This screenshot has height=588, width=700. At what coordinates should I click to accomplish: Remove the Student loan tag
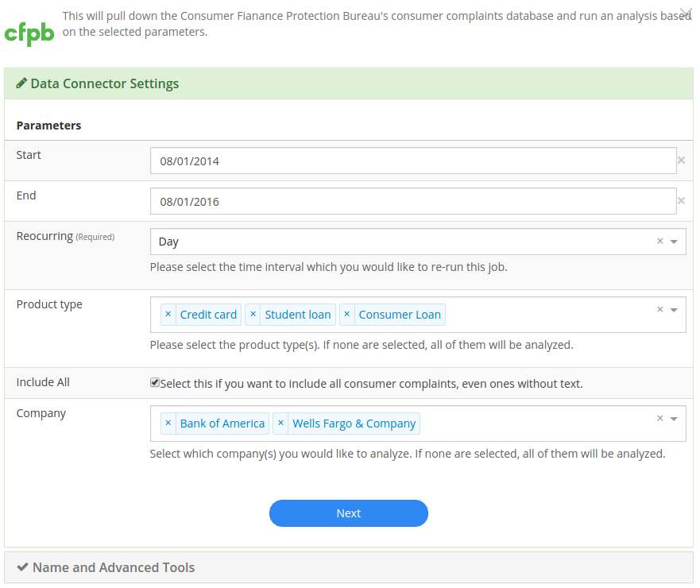coord(253,314)
